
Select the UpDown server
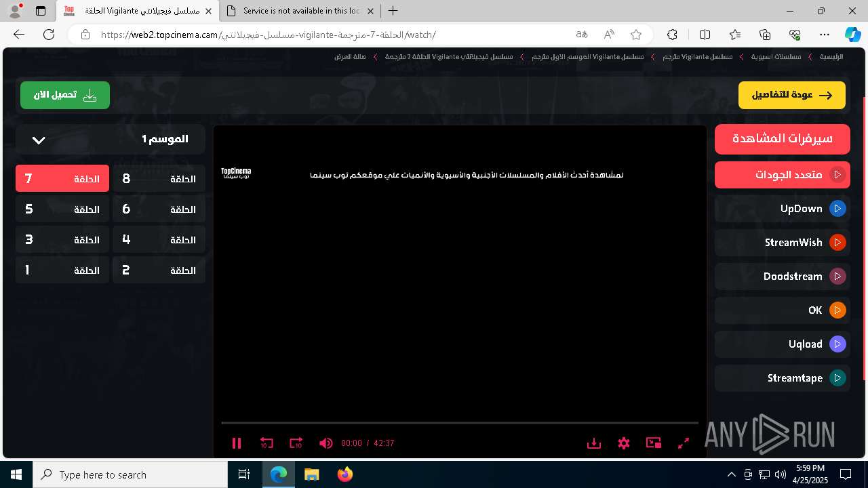tap(783, 209)
